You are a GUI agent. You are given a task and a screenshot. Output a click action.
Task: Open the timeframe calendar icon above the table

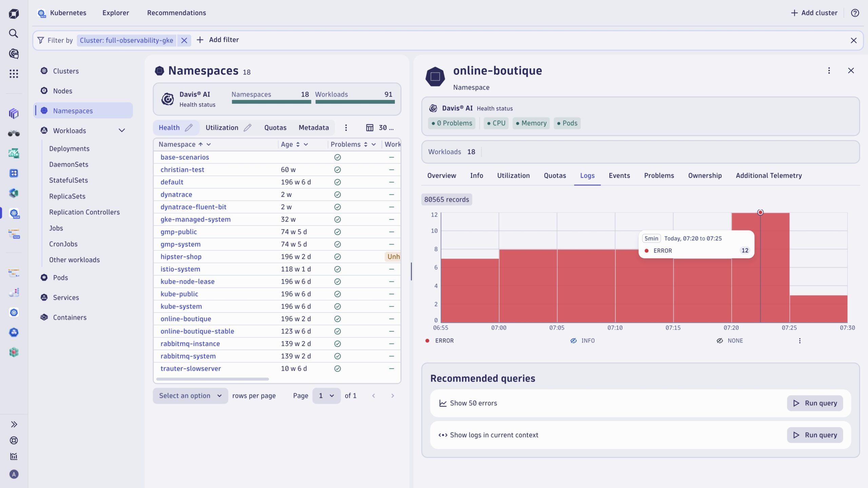point(369,127)
